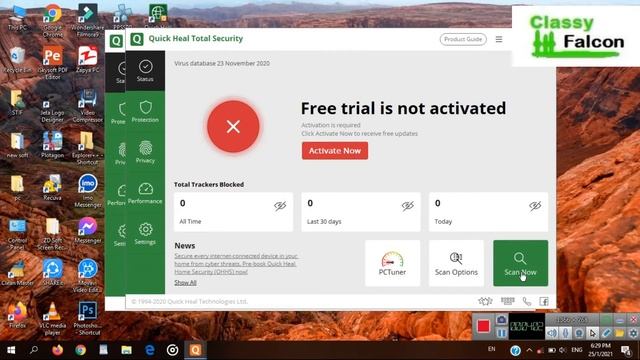Click the like/feedback icon in footer

coord(485,301)
